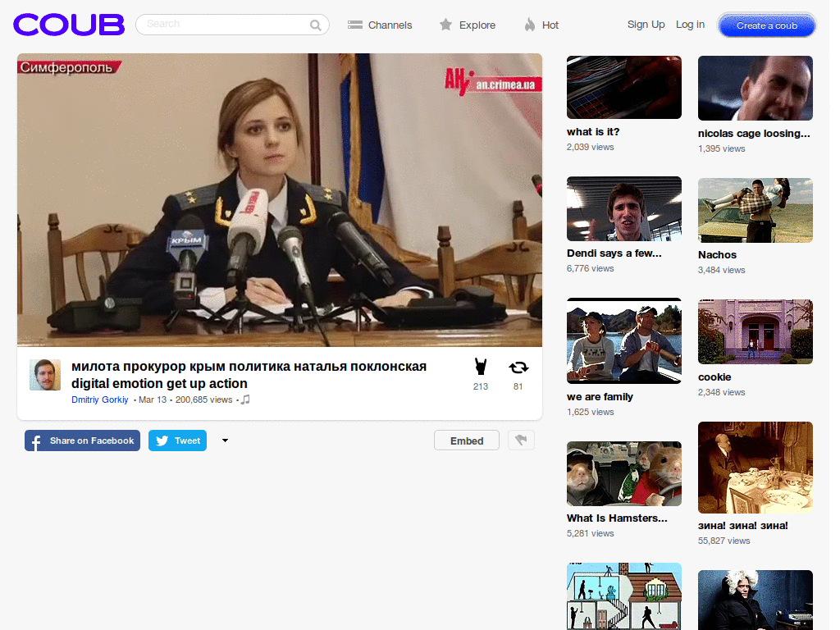Viewport: 840px width, 630px height.
Task: Click the COUB logo
Action: point(69,25)
